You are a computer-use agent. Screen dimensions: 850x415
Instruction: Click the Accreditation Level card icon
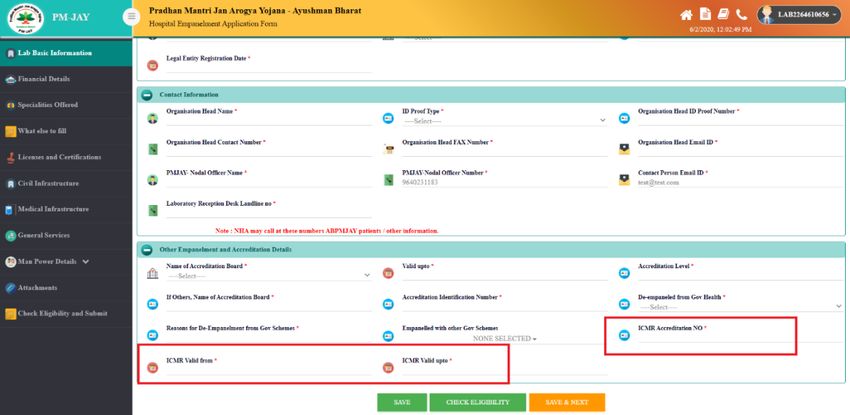click(624, 273)
